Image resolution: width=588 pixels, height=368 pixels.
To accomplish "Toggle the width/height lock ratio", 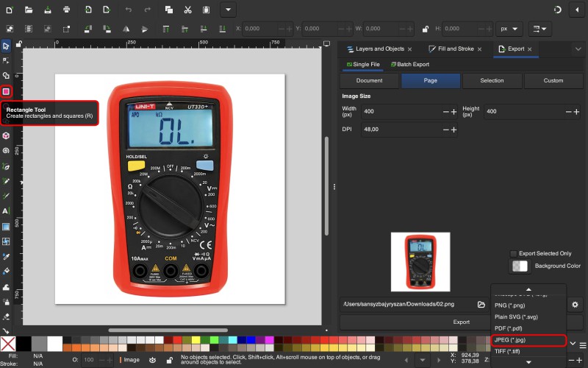I will coord(425,29).
